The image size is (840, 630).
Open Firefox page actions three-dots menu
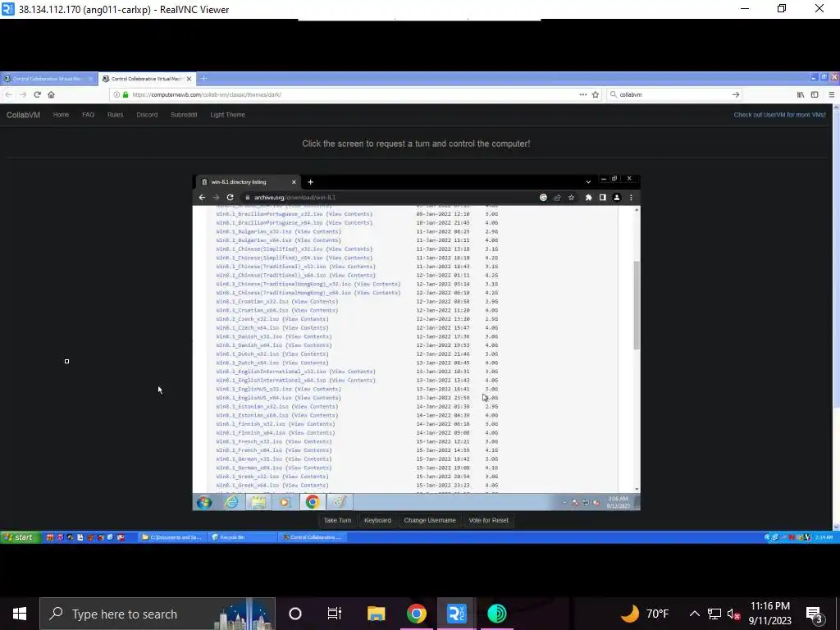point(583,94)
